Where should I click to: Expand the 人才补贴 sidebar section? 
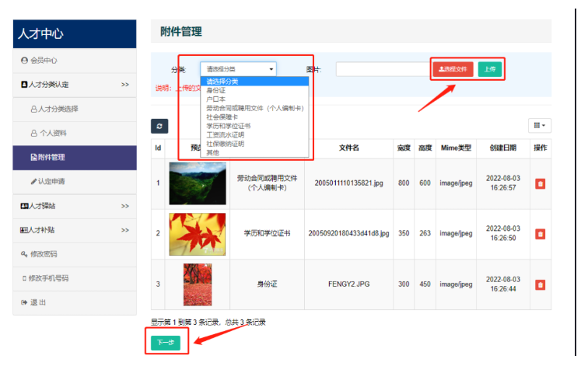[75, 230]
